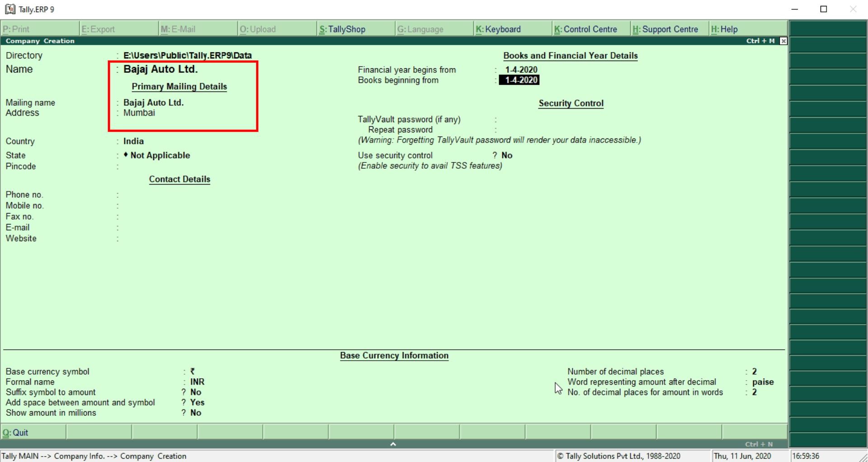868x462 pixels.
Task: Click the rupee base currency symbol
Action: 193,372
